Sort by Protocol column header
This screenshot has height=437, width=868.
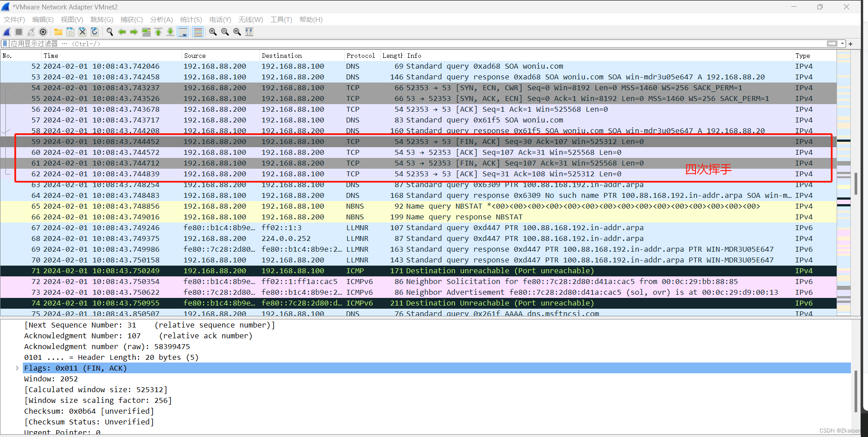[x=362, y=56]
